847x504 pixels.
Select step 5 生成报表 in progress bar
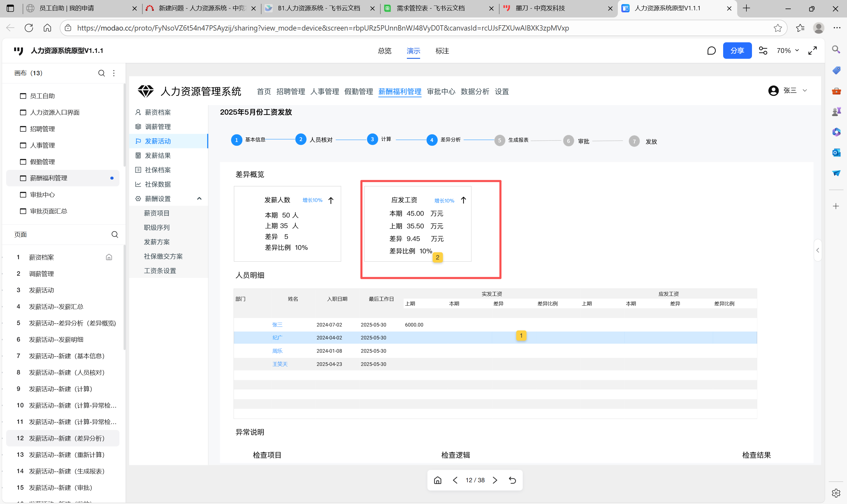click(499, 140)
